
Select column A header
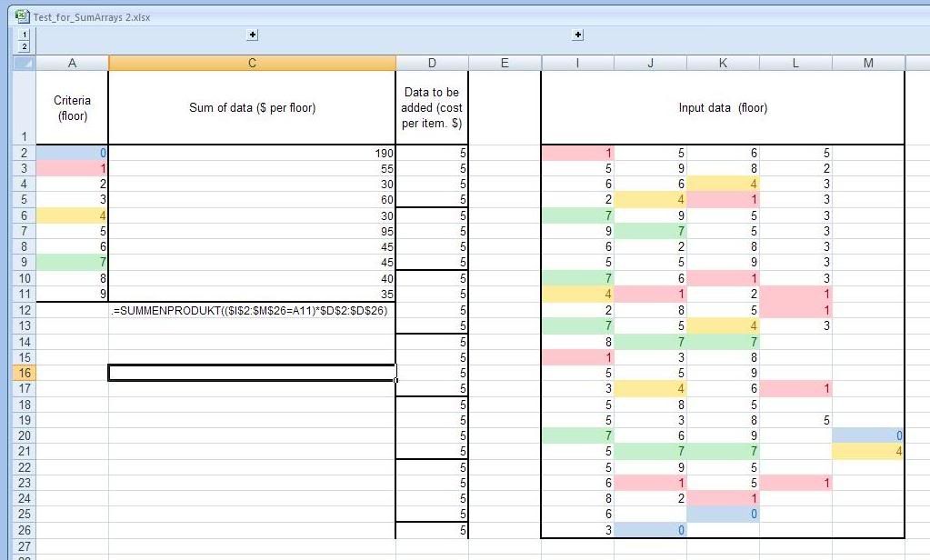pyautogui.click(x=73, y=63)
